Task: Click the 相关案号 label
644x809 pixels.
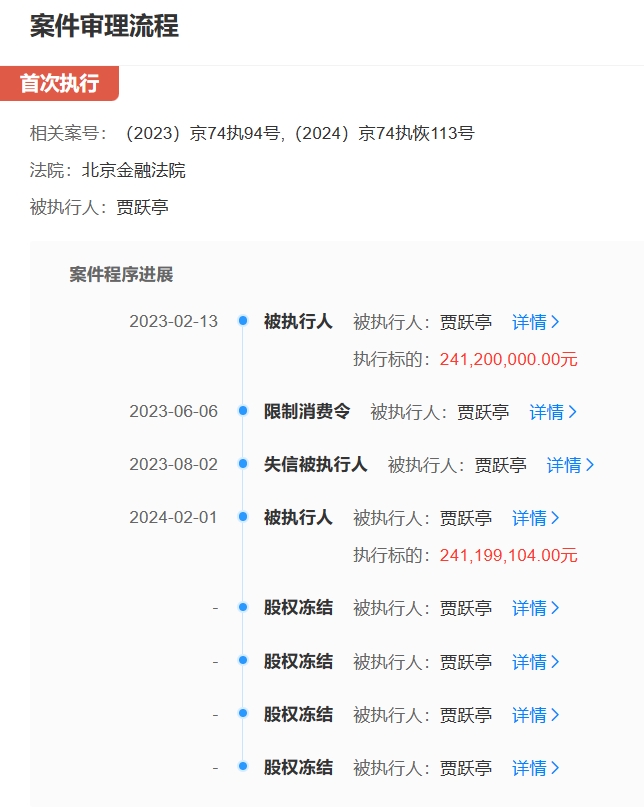Action: click(68, 133)
